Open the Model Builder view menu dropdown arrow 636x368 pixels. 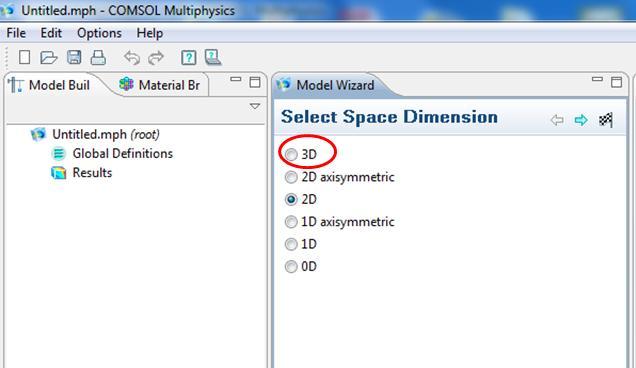pos(255,106)
